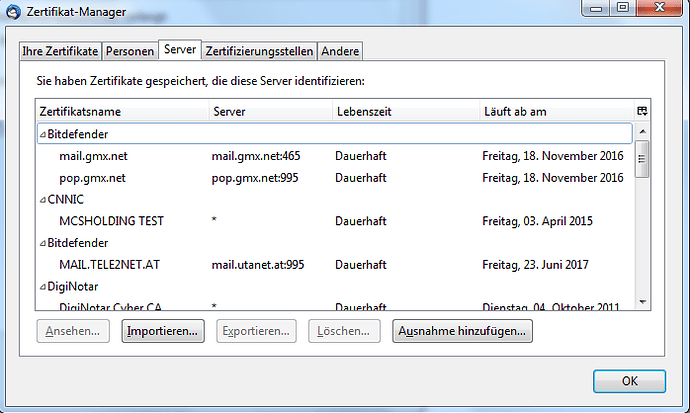Screen dimensions: 690x413
Task: Select the DigiNotar Cyber CA certificate
Action: tap(334, 305)
